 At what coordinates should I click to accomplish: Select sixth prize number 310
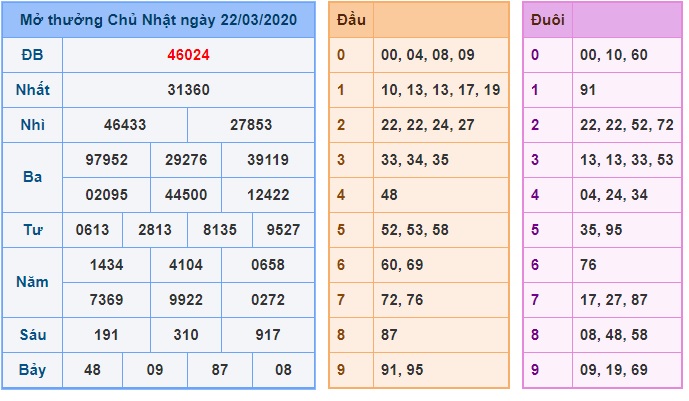186,335
